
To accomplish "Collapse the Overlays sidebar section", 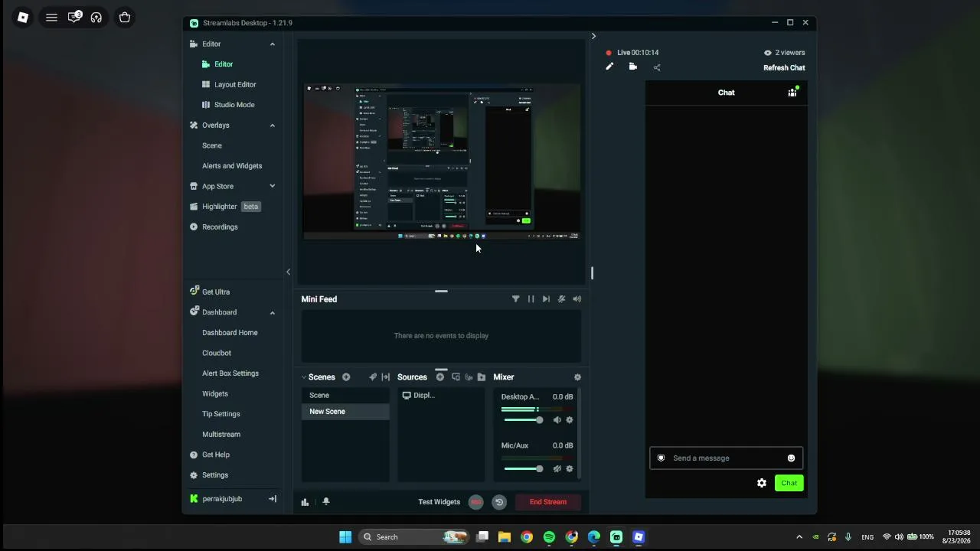I will click(272, 126).
